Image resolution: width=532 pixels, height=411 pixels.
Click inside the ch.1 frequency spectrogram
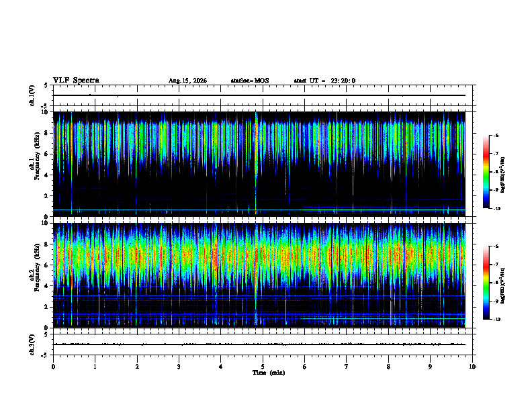pyautogui.click(x=259, y=164)
